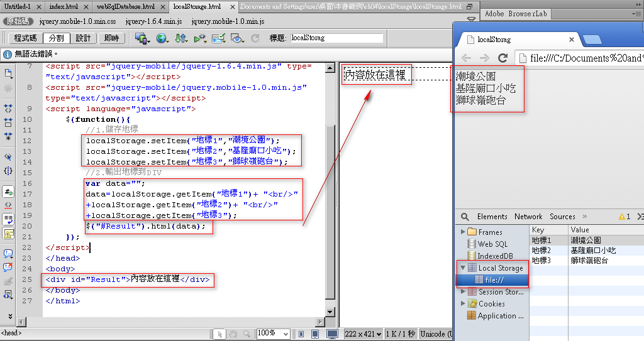The image size is (644, 341).
Task: Toggle 即時 live view
Action: (111, 38)
